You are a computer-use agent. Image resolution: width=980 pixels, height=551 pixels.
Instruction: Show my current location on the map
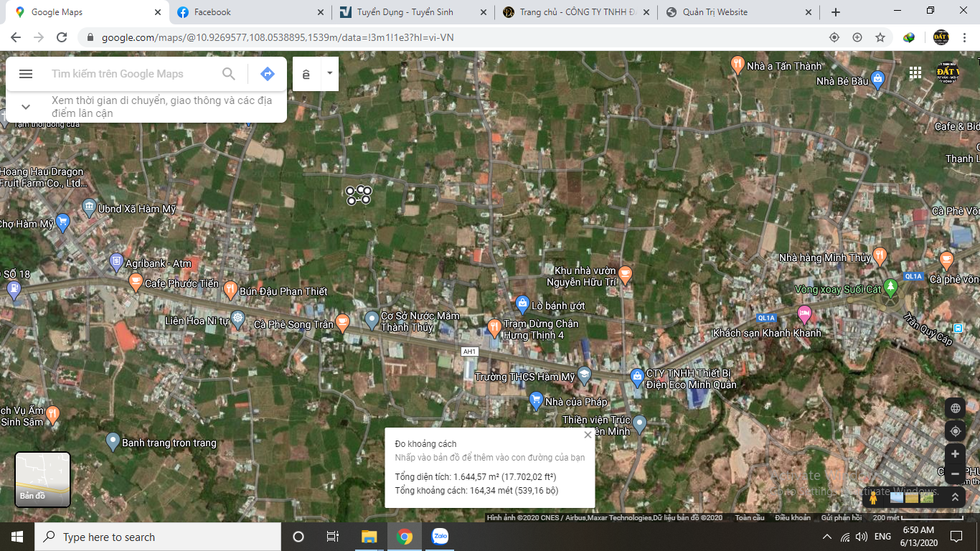tap(955, 431)
